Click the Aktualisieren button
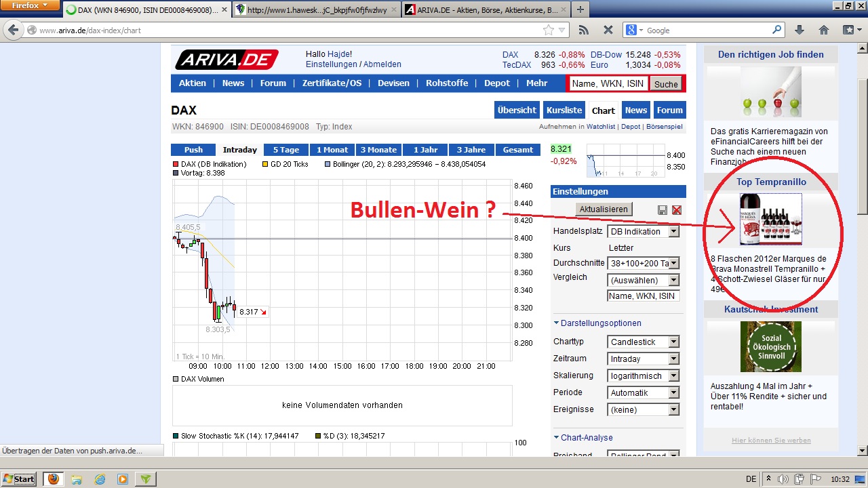Image resolution: width=868 pixels, height=488 pixels. (x=604, y=209)
